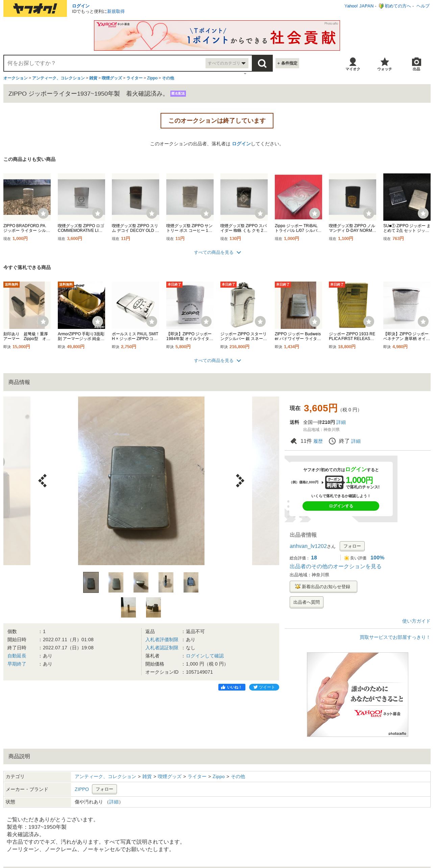Toggle watch star on ZIPPO BRADFORD item
The image size is (434, 868).
[x=43, y=213]
